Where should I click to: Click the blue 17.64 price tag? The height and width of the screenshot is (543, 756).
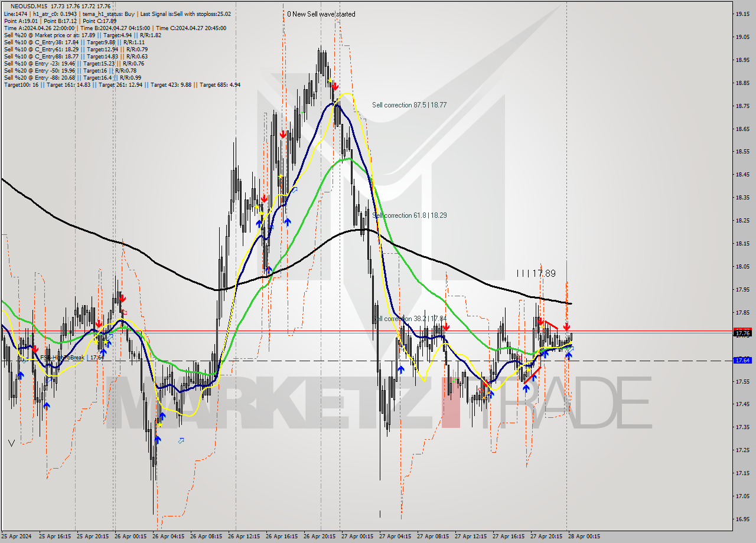coord(742,360)
